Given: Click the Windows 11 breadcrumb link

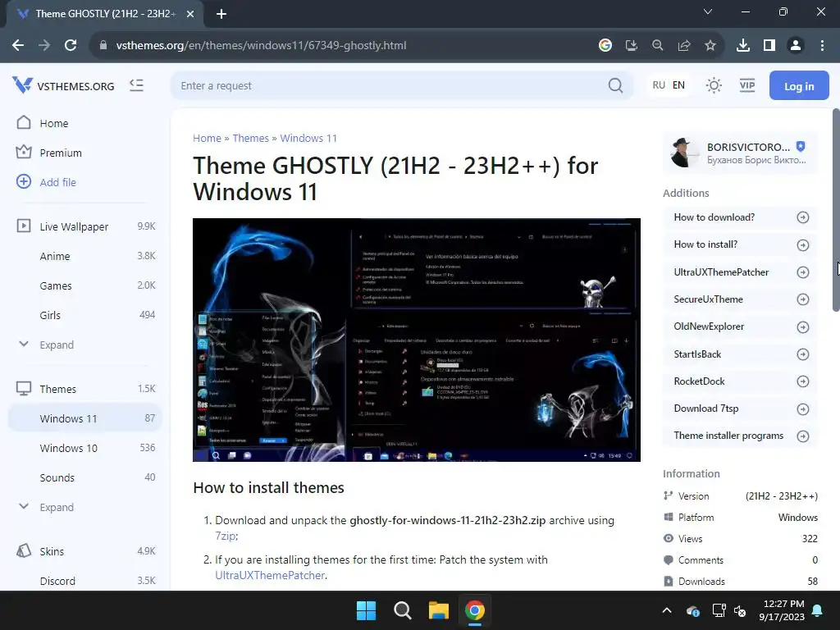Looking at the screenshot, I should (308, 138).
